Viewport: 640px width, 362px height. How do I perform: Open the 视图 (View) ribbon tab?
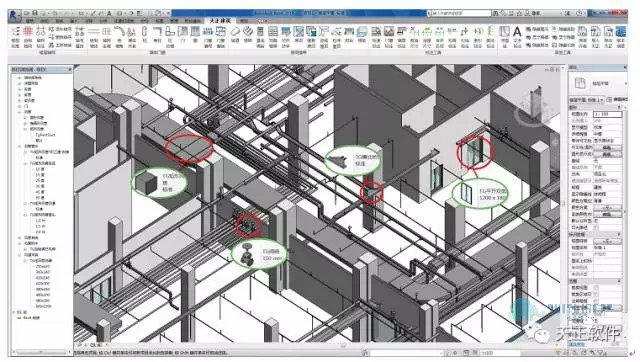[159, 20]
